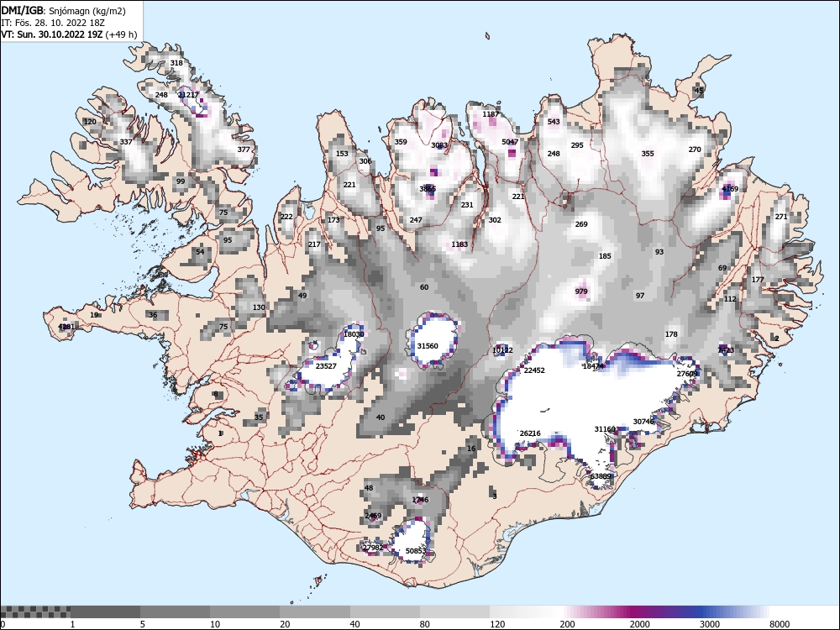This screenshot has width=840, height=630.
Task: Click the snow value 27982
Action: coord(373,548)
